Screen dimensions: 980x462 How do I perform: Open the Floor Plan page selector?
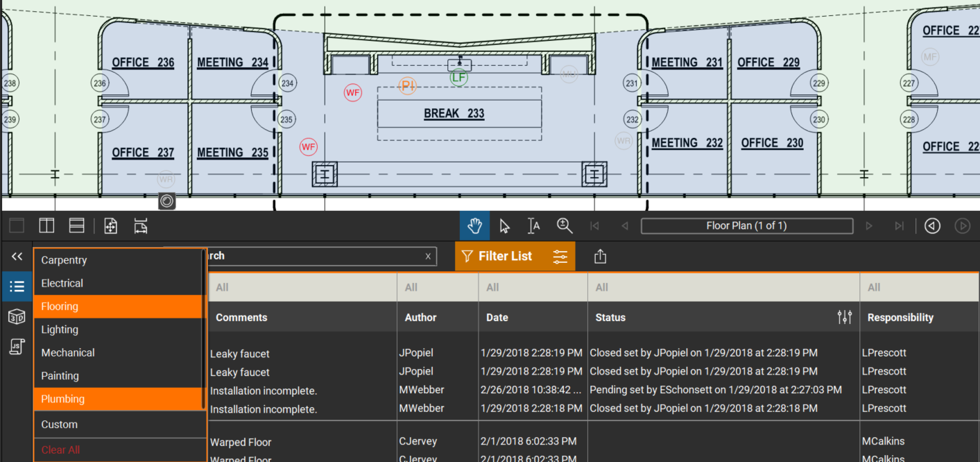coord(746,226)
